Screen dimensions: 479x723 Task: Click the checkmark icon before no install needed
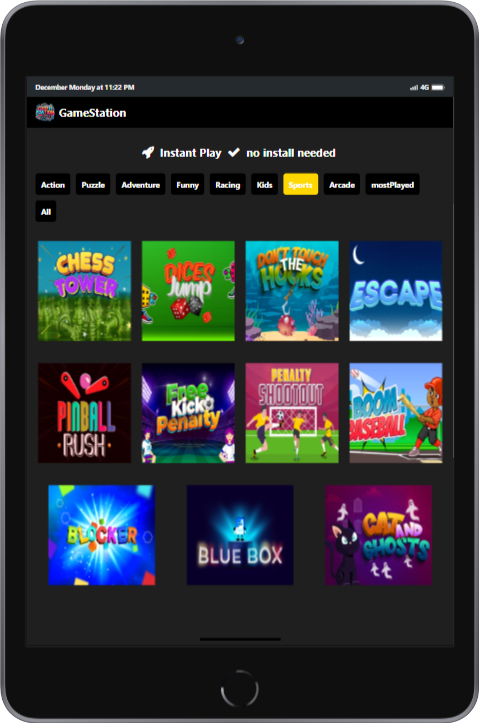pos(234,153)
